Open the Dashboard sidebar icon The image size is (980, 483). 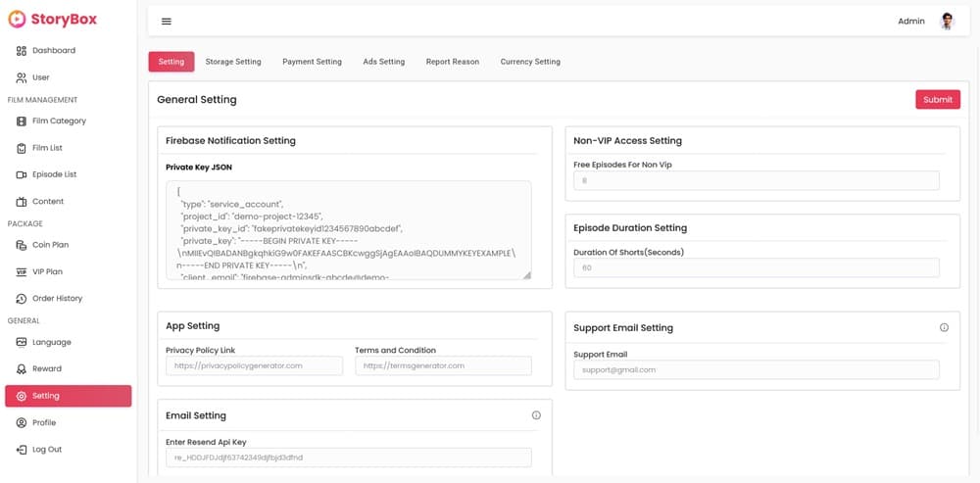click(22, 50)
